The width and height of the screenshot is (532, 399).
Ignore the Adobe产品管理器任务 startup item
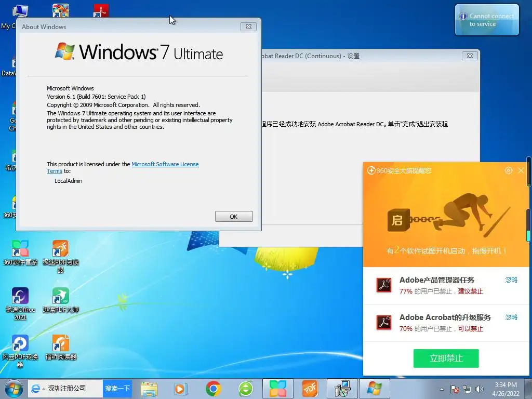tap(511, 280)
